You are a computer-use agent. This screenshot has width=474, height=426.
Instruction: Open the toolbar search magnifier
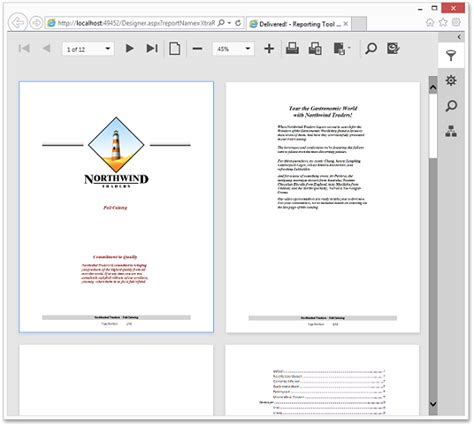click(x=371, y=49)
